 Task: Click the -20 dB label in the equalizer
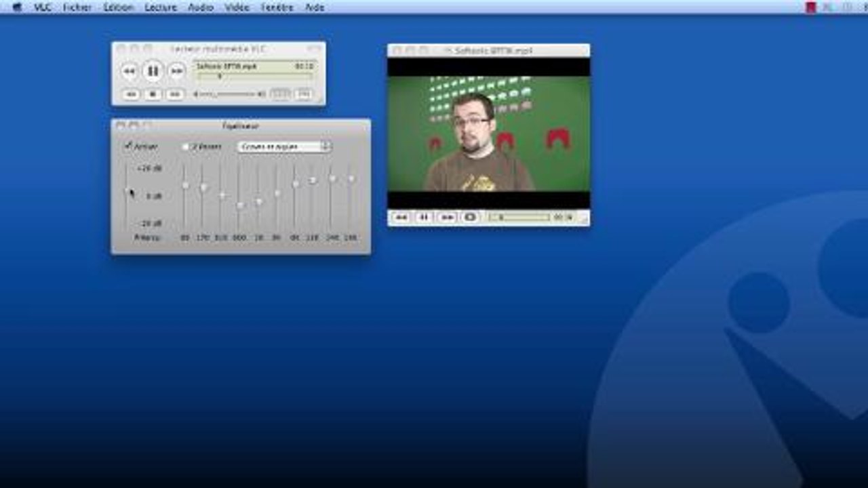click(x=151, y=223)
